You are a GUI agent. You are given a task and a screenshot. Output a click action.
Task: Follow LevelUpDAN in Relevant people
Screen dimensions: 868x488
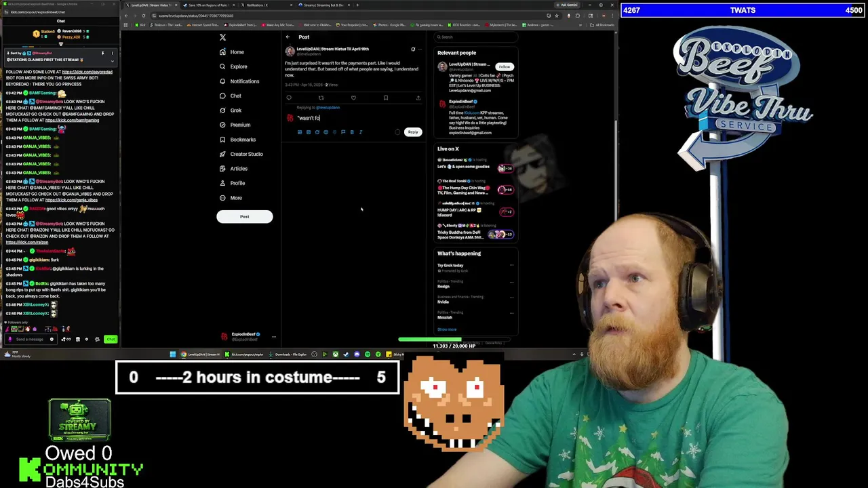click(x=505, y=66)
